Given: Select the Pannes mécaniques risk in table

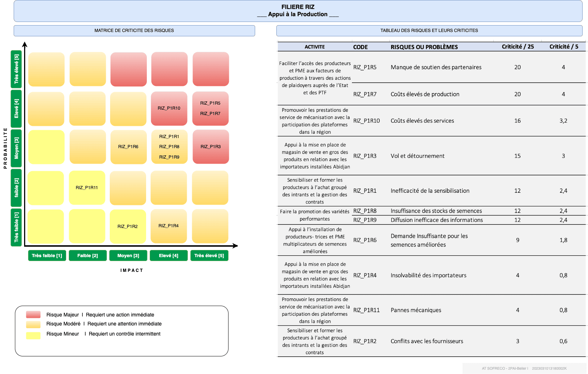Looking at the screenshot, I should coord(416,310).
